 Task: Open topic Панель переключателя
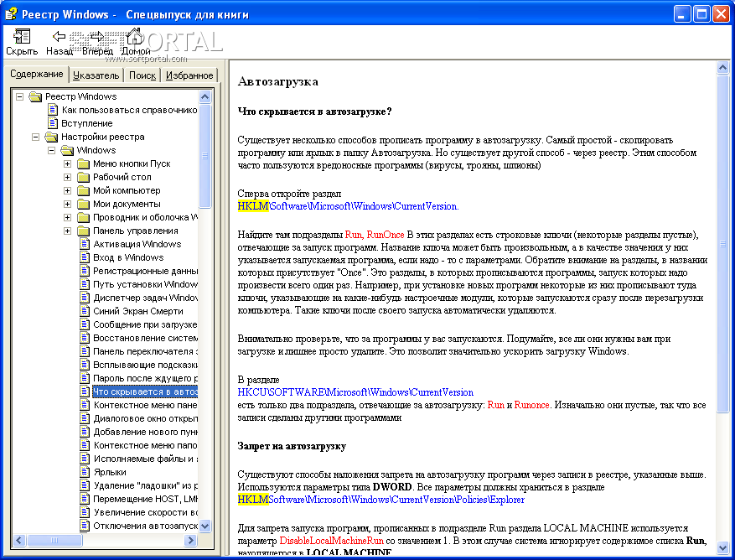145,351
